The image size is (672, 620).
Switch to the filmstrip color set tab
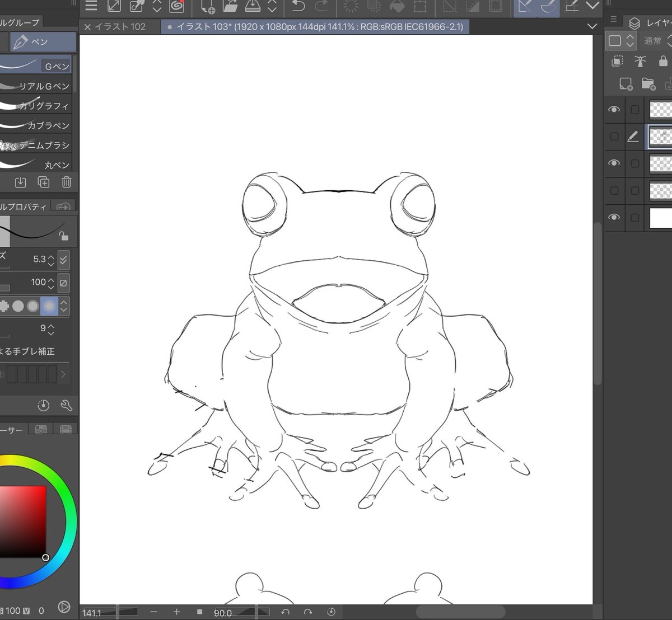click(x=66, y=429)
